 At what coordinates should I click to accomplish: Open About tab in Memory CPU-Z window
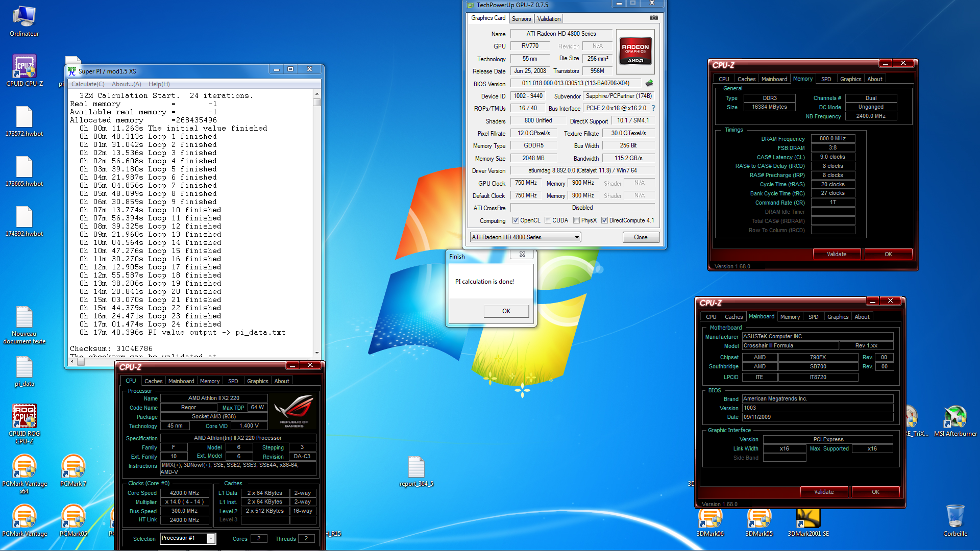point(874,79)
